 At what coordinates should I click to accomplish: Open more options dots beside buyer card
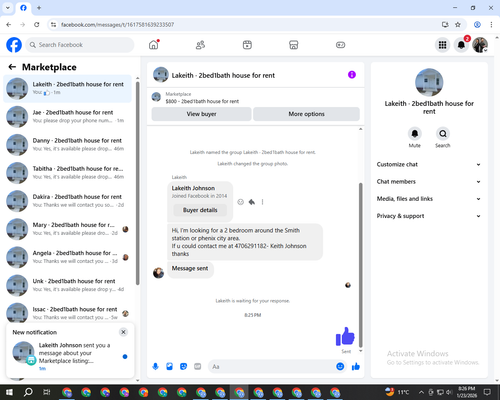(262, 202)
